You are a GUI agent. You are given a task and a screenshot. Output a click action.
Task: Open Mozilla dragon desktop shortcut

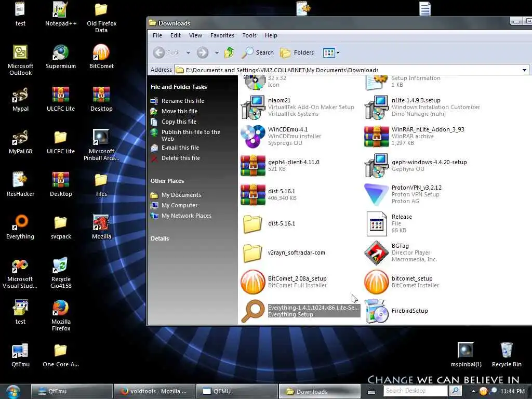[x=101, y=227]
